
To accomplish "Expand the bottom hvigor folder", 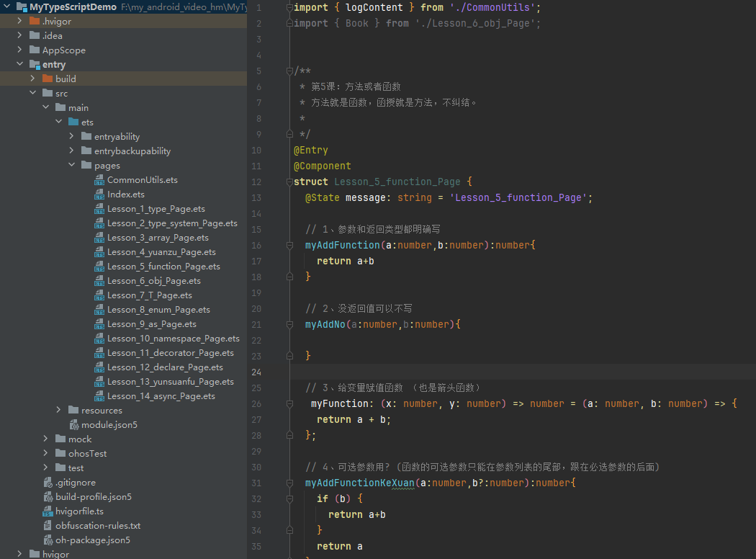I will pos(19,554).
